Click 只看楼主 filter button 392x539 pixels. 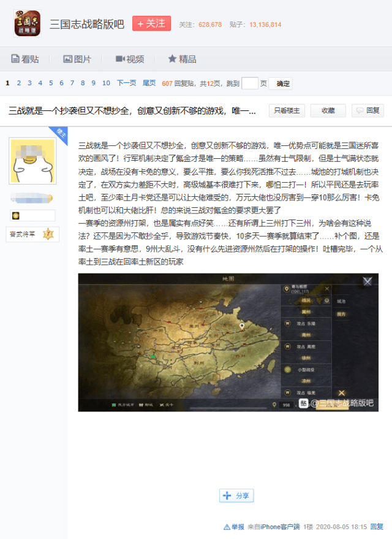click(x=287, y=111)
